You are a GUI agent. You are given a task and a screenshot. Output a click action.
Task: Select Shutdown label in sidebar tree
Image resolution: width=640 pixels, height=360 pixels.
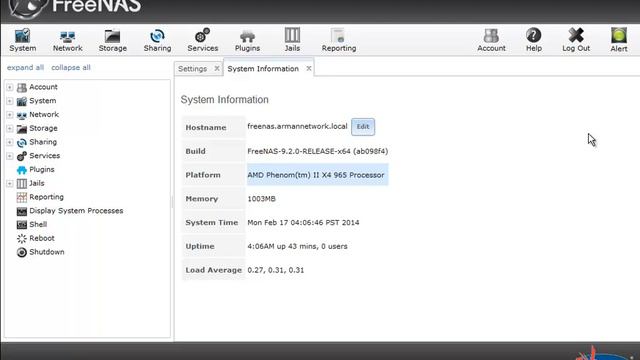click(47, 252)
